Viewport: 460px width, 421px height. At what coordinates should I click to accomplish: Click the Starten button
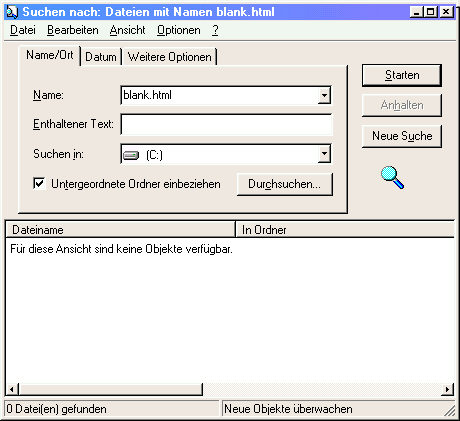tap(402, 75)
